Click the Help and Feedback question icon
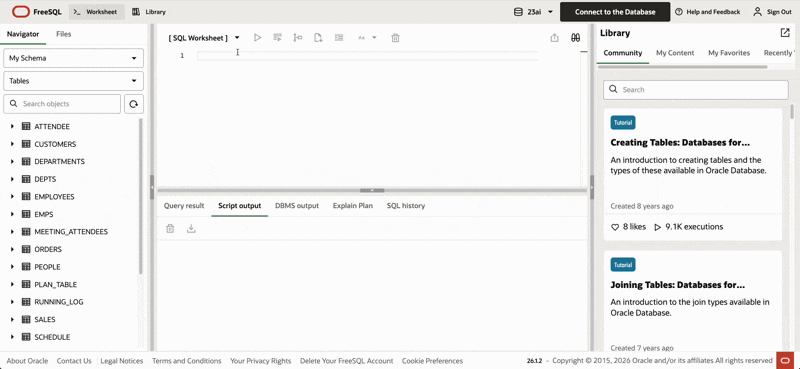Viewport: 800px width, 369px height. pyautogui.click(x=679, y=12)
